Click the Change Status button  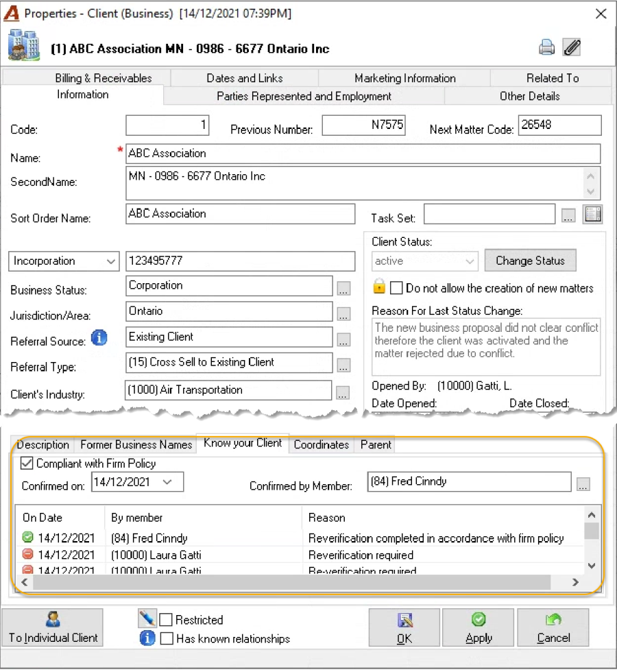(531, 261)
